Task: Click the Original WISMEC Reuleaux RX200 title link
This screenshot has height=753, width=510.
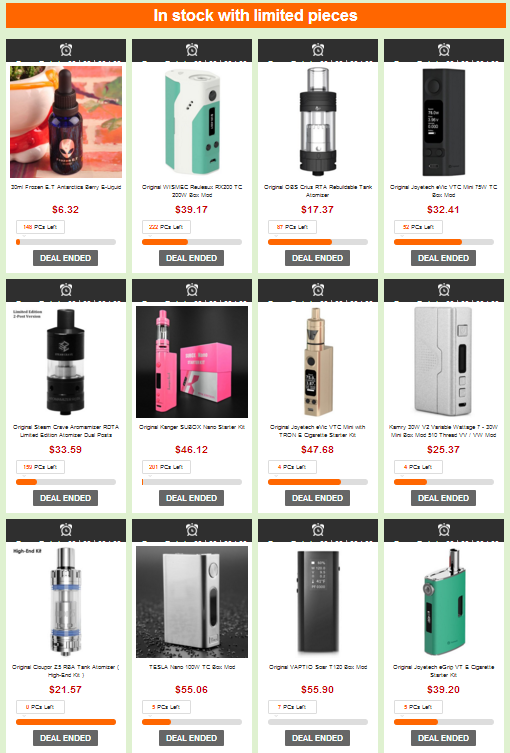Action: [192, 191]
